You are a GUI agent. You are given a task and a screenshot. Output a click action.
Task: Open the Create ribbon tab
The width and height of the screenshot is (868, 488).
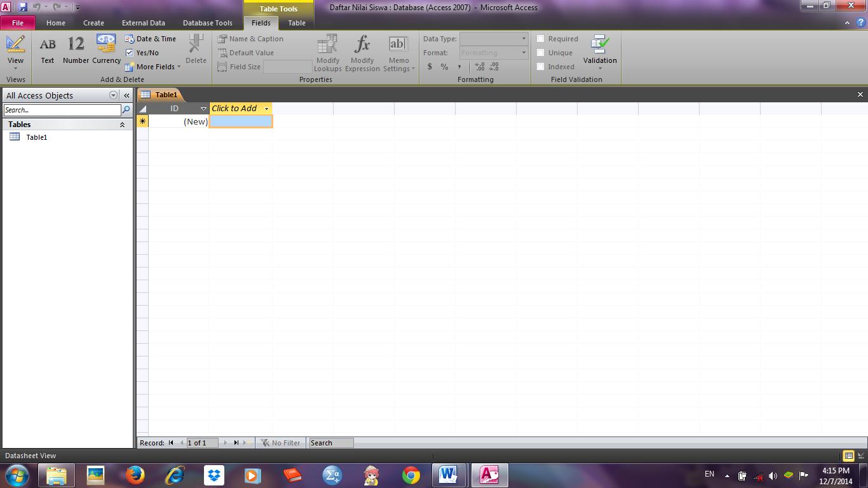point(93,22)
